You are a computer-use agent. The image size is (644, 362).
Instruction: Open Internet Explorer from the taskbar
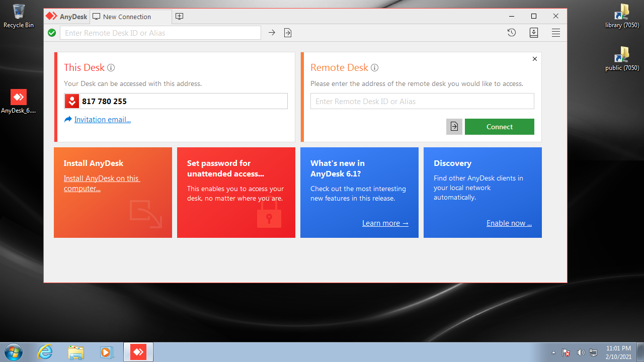pos(45,352)
